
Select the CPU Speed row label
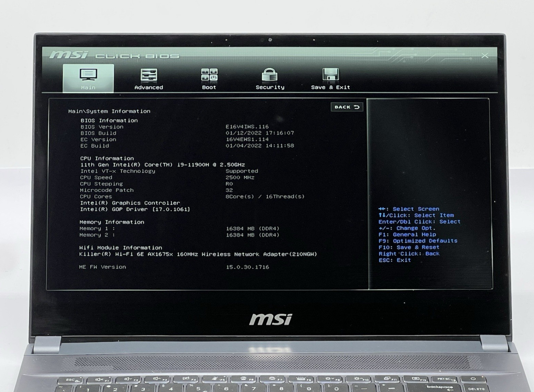point(96,178)
